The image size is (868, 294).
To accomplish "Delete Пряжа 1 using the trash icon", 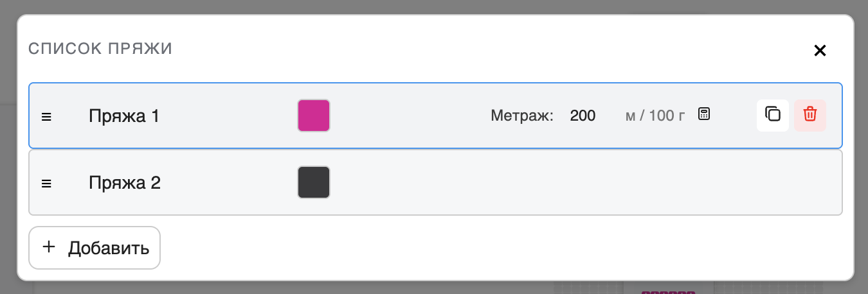I will pyautogui.click(x=810, y=116).
